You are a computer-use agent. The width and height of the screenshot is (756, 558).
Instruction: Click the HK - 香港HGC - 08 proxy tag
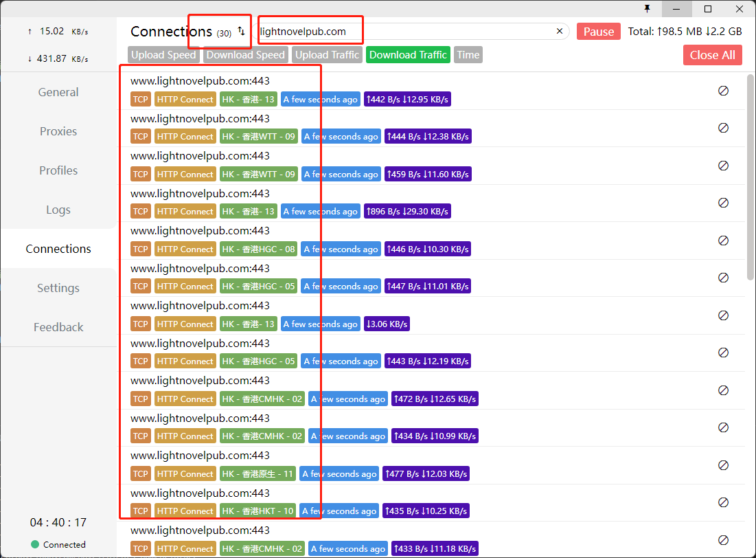point(258,249)
